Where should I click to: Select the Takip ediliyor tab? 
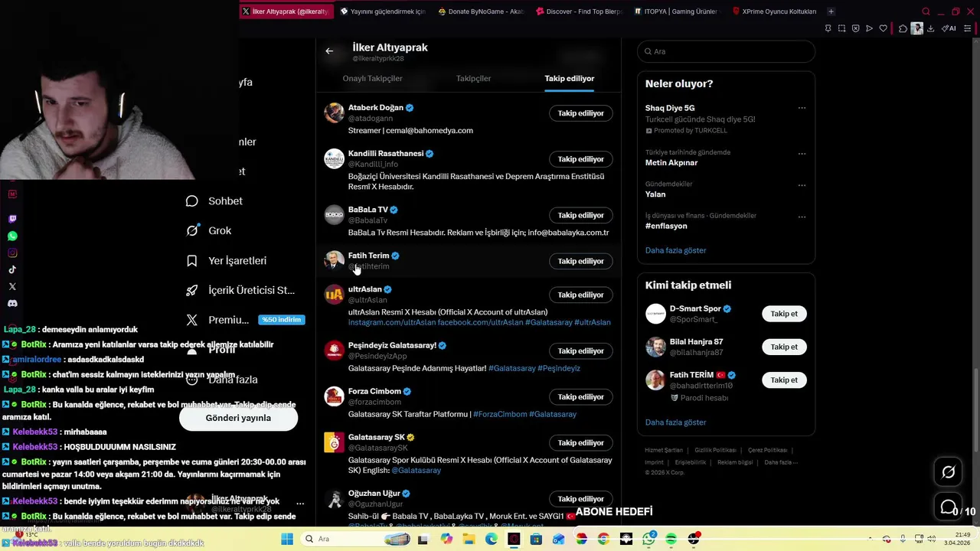tap(569, 78)
